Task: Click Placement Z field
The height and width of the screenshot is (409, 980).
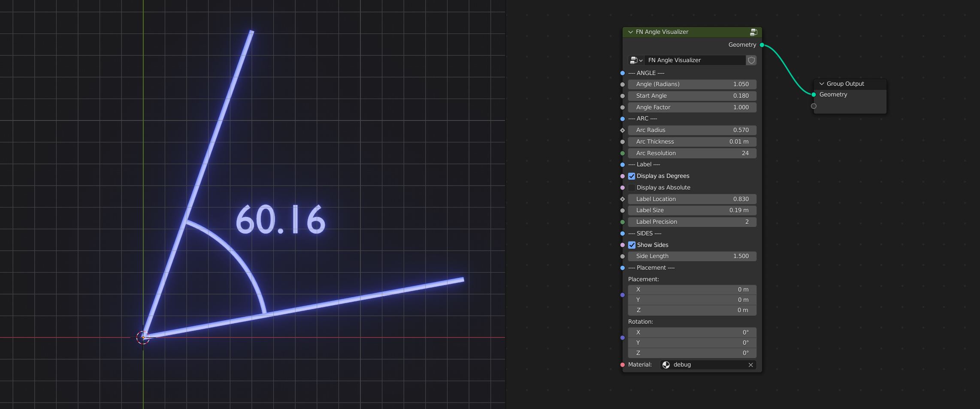Action: (692, 310)
